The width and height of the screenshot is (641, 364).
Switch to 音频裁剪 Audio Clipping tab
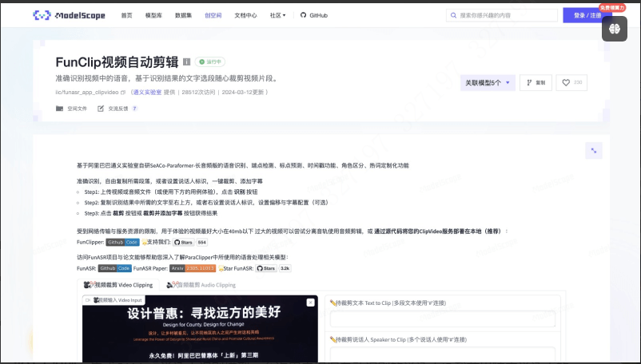tap(201, 285)
